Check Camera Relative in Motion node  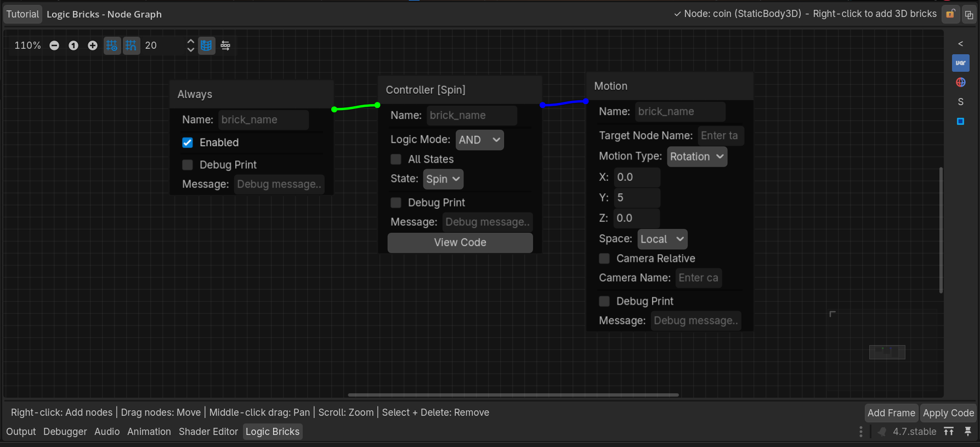click(604, 259)
